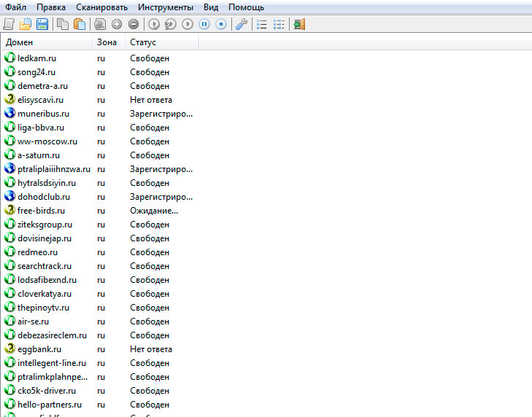Click the question icon beside elisyscavi.ru

tap(9, 99)
